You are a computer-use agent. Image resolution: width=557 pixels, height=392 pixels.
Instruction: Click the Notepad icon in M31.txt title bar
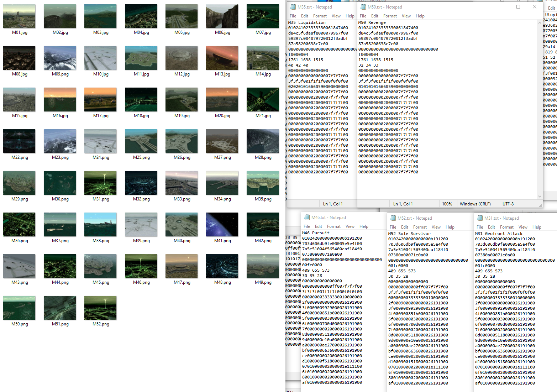pos(479,218)
